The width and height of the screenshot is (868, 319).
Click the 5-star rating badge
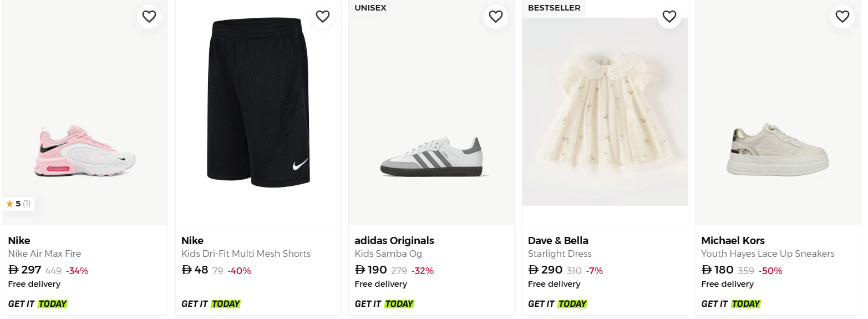[x=18, y=204]
